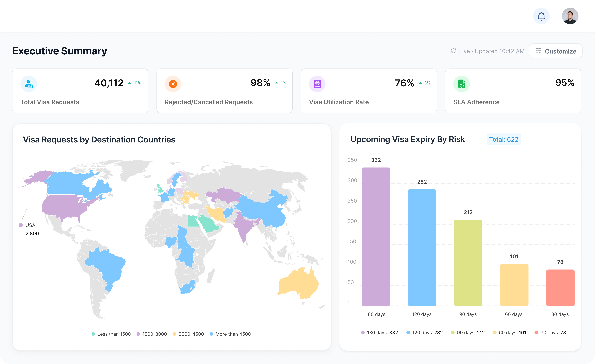The width and height of the screenshot is (595, 364).
Task: Click the Visa Utilization passport icon
Action: (x=317, y=84)
